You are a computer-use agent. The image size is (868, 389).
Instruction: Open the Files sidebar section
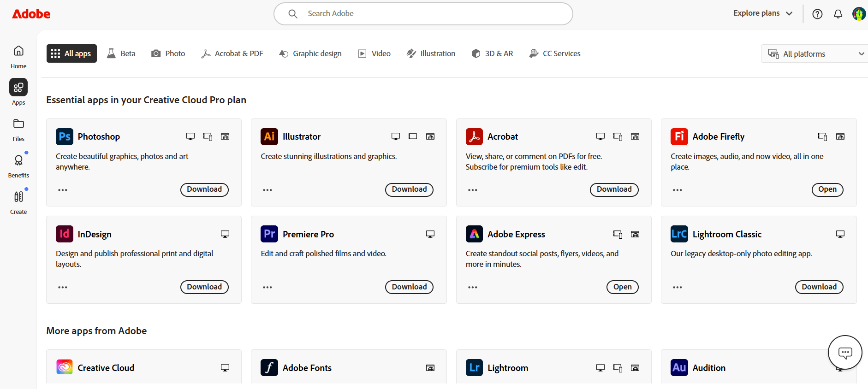tap(18, 130)
